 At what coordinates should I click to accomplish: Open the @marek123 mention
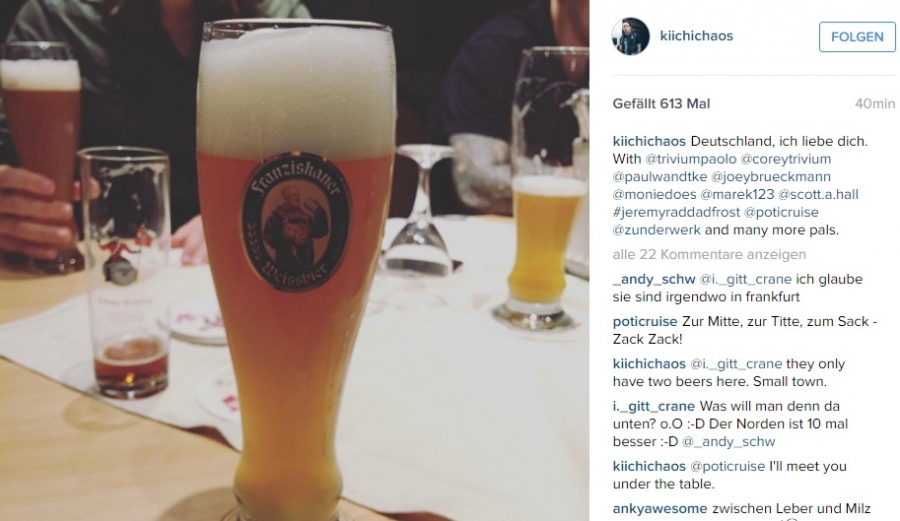point(737,195)
